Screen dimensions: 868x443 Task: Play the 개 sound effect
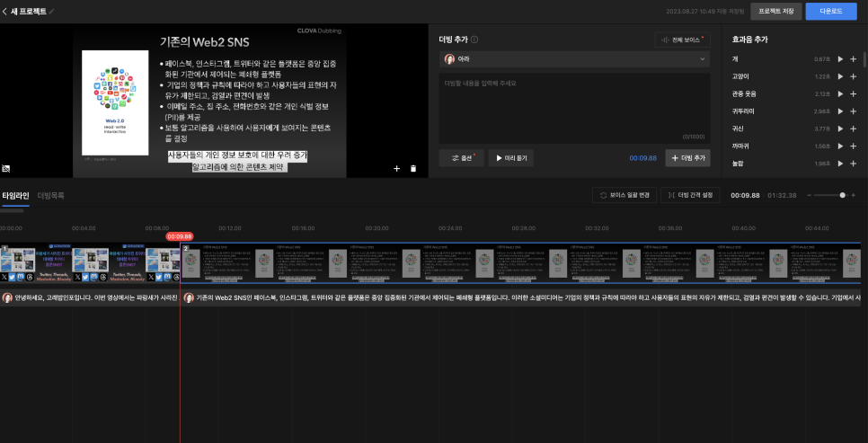[x=840, y=58]
